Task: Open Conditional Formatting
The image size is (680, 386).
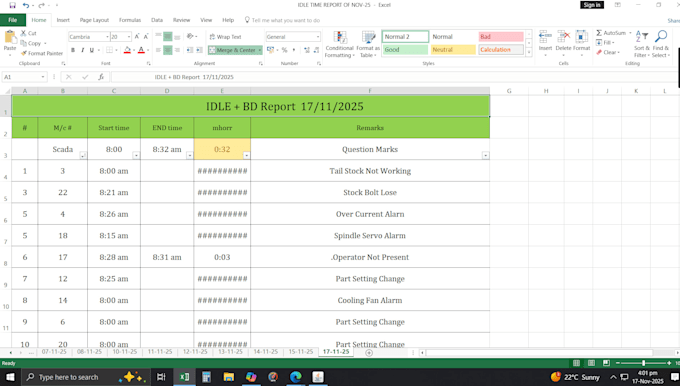Action: tap(340, 44)
